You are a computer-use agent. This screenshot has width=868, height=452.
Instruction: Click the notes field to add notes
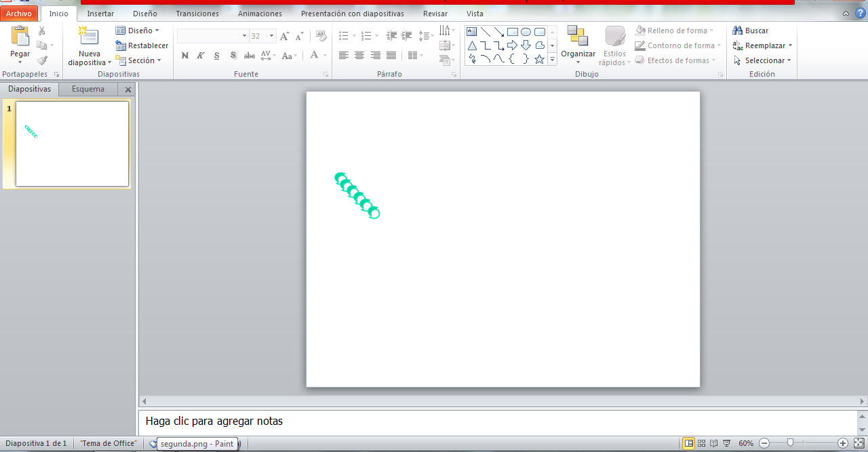498,421
